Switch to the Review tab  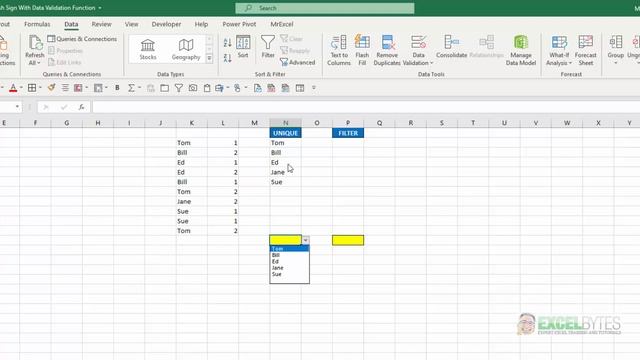click(x=101, y=24)
